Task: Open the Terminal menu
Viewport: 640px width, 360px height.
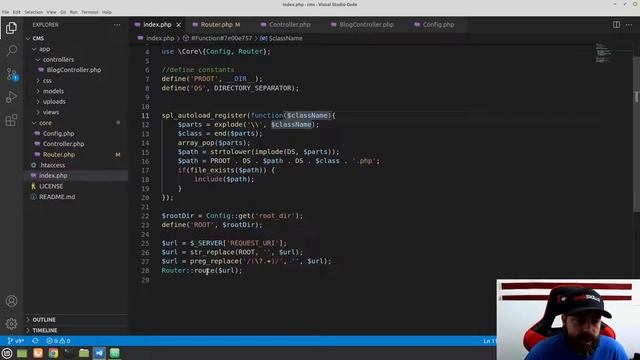Action: coord(90,12)
